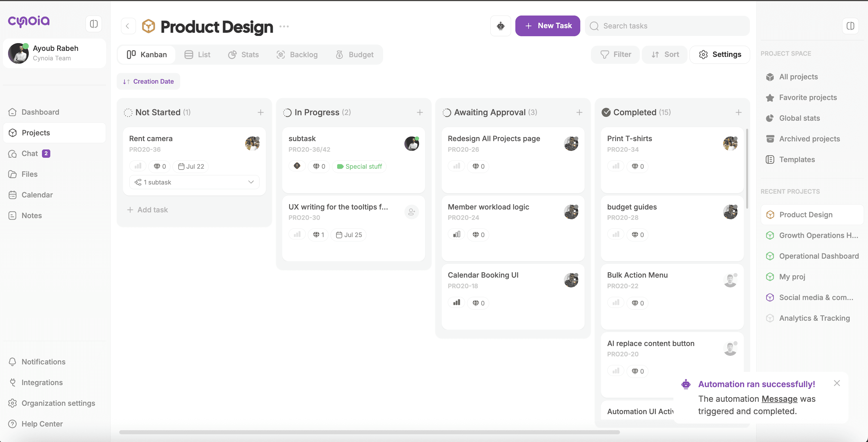This screenshot has width=868, height=442.
Task: Click the back arrow beside Product Design
Action: [128, 26]
